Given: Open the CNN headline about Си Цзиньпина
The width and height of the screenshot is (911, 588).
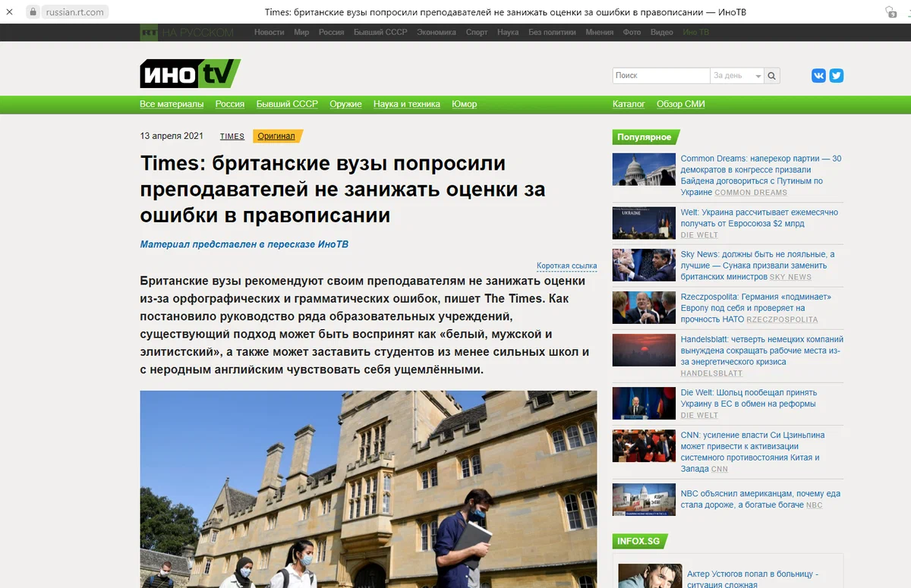Looking at the screenshot, I should [x=752, y=452].
